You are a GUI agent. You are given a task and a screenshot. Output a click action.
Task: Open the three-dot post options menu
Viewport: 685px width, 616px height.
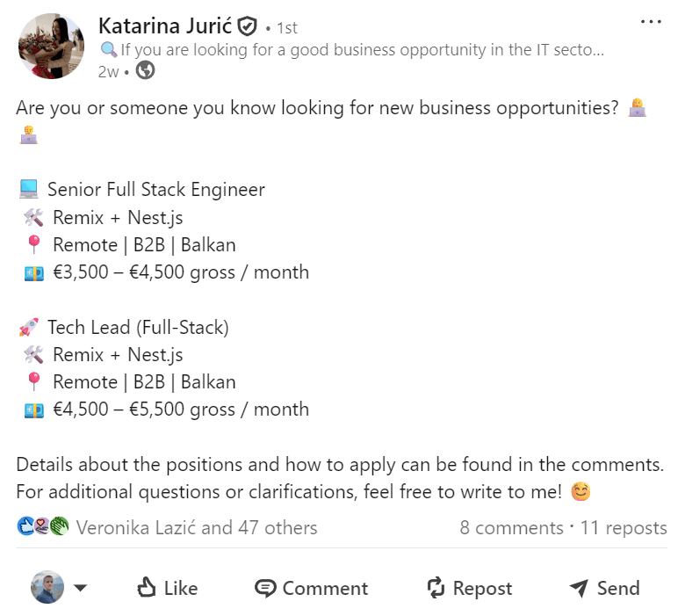tap(651, 22)
